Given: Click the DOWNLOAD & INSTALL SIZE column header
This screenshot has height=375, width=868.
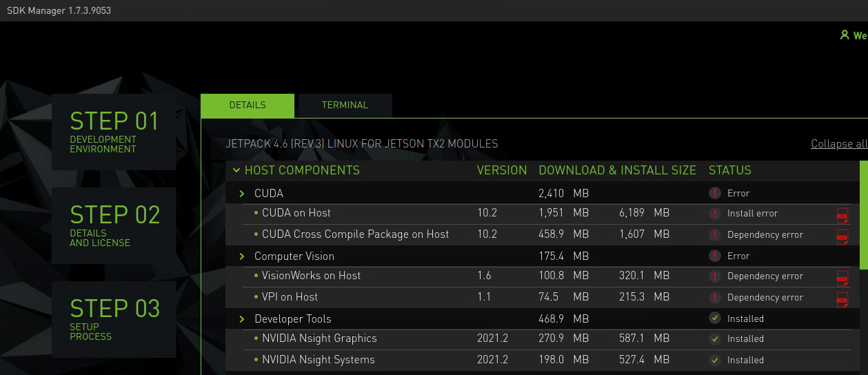Looking at the screenshot, I should coord(617,170).
